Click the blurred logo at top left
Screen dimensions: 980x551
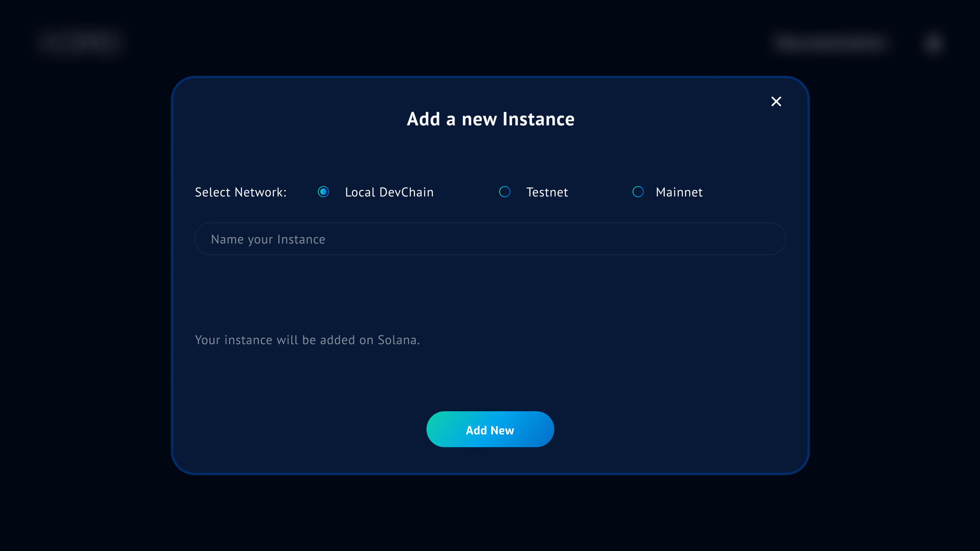[80, 42]
